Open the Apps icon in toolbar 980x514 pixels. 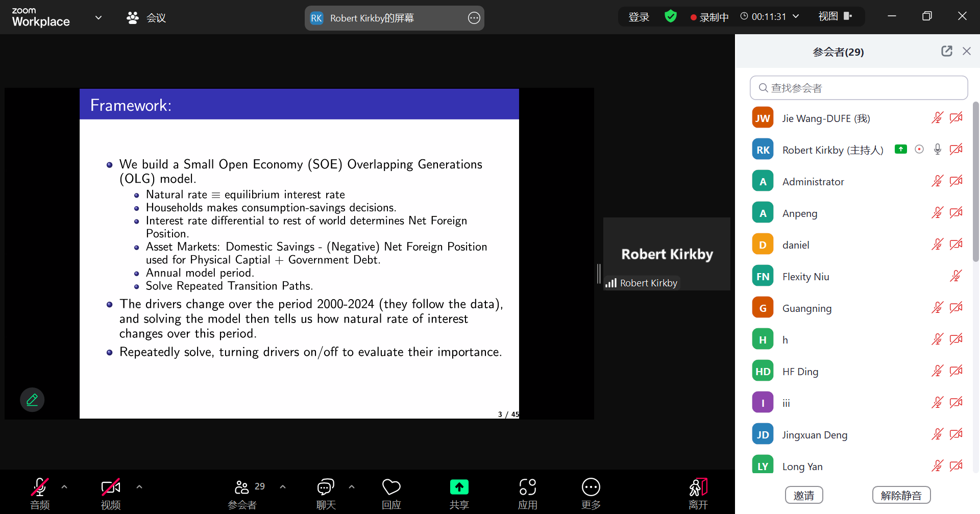(527, 487)
